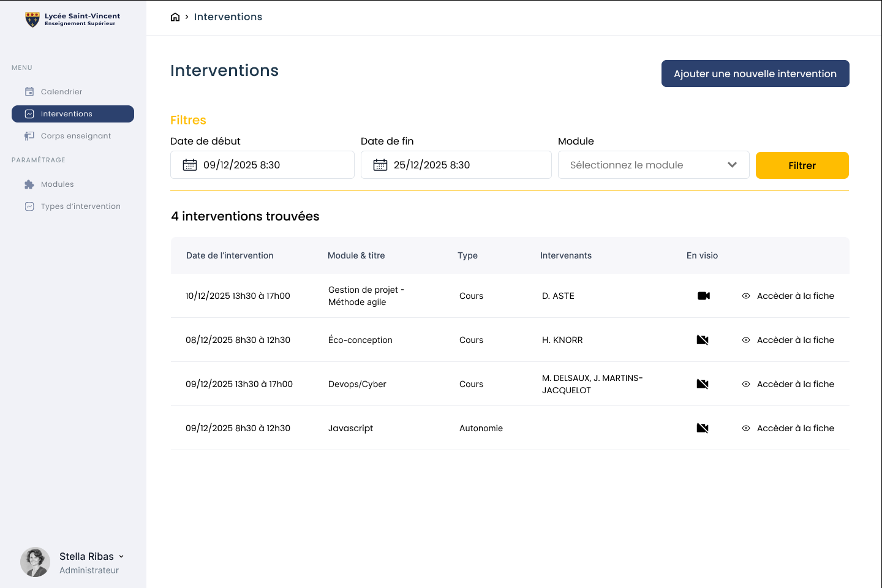Open the fiche for Gestion de projet

click(x=794, y=296)
